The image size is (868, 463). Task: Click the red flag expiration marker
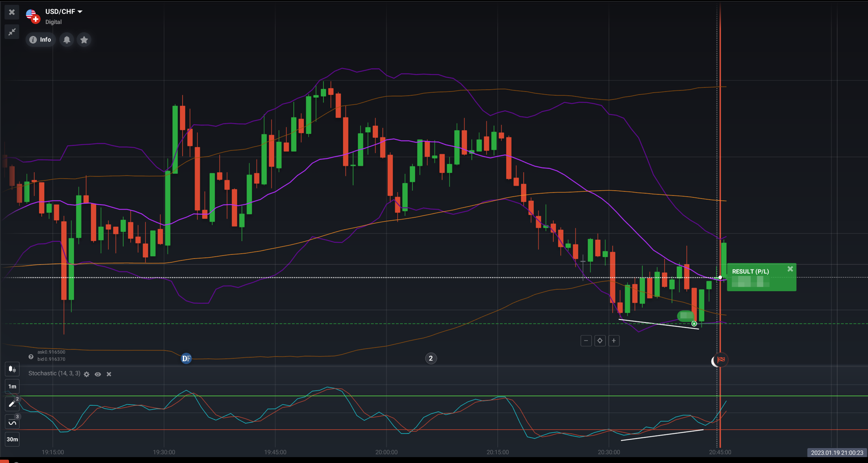721,360
